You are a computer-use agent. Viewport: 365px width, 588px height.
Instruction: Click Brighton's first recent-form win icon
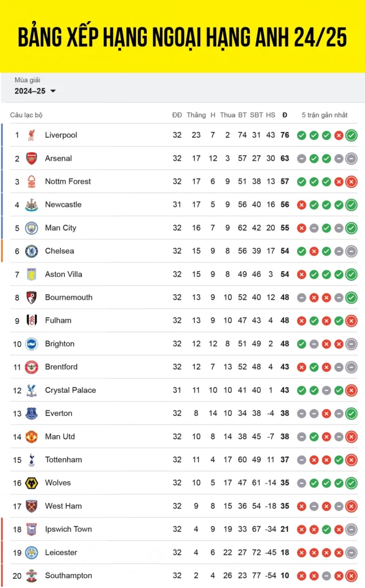click(301, 344)
